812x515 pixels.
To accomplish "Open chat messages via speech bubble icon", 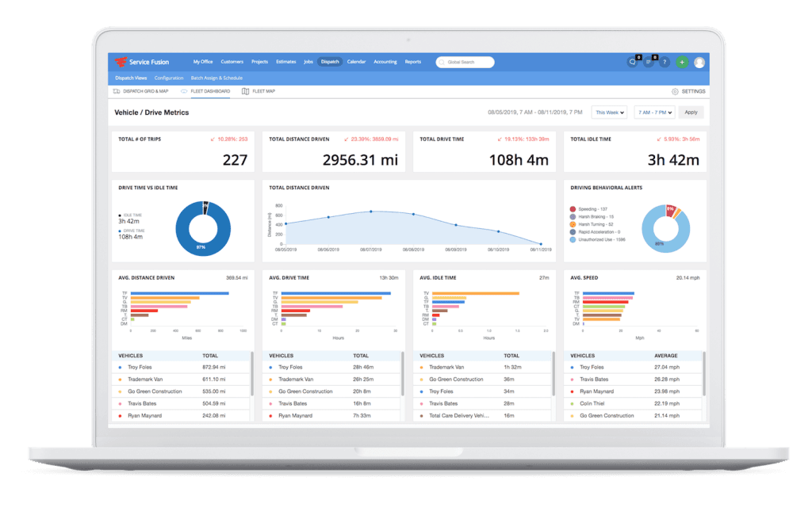I will click(633, 61).
